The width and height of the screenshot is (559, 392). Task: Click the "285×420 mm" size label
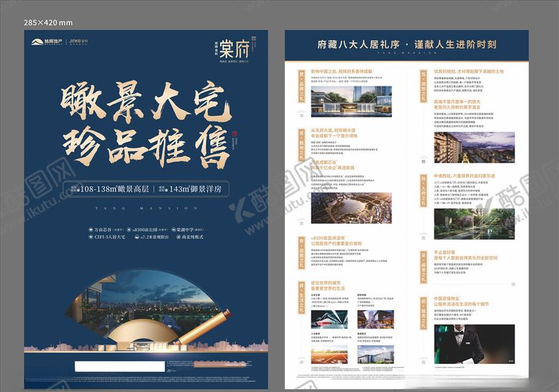[48, 22]
